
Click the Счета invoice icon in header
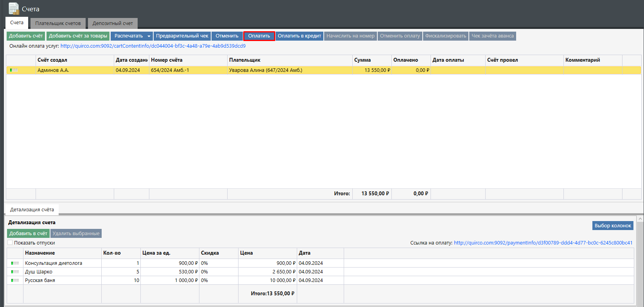pyautogui.click(x=14, y=9)
